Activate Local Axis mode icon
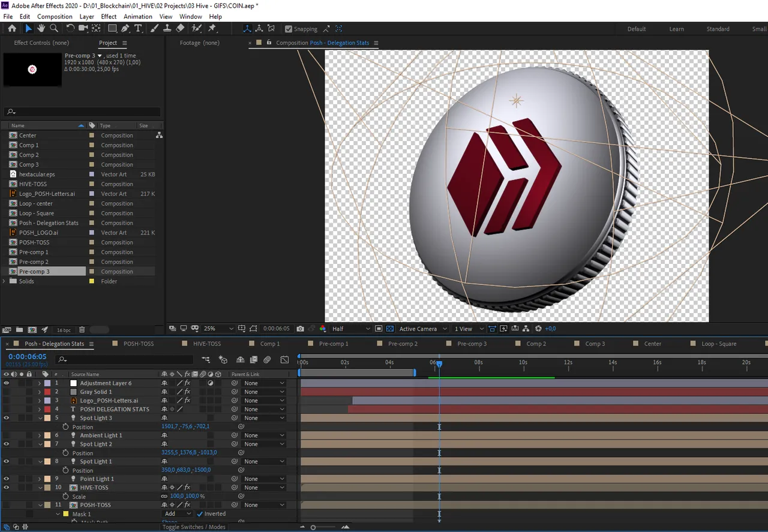The image size is (768, 532). pyautogui.click(x=247, y=28)
